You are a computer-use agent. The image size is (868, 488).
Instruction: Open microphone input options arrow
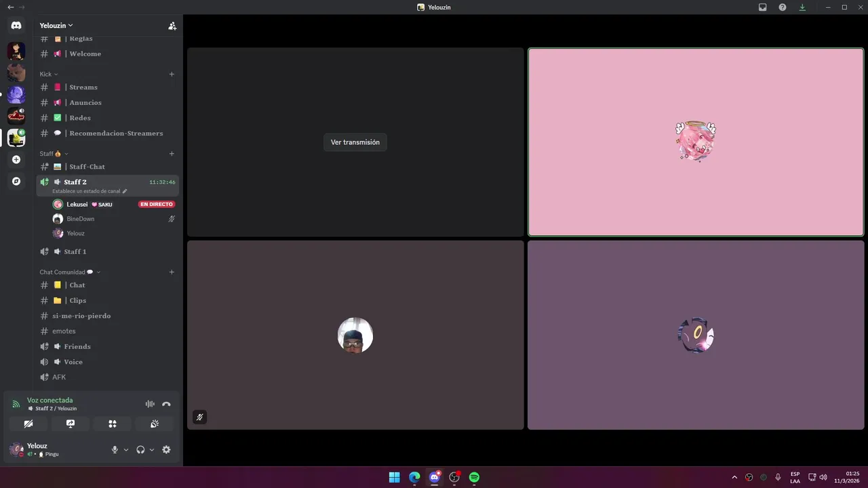126,450
